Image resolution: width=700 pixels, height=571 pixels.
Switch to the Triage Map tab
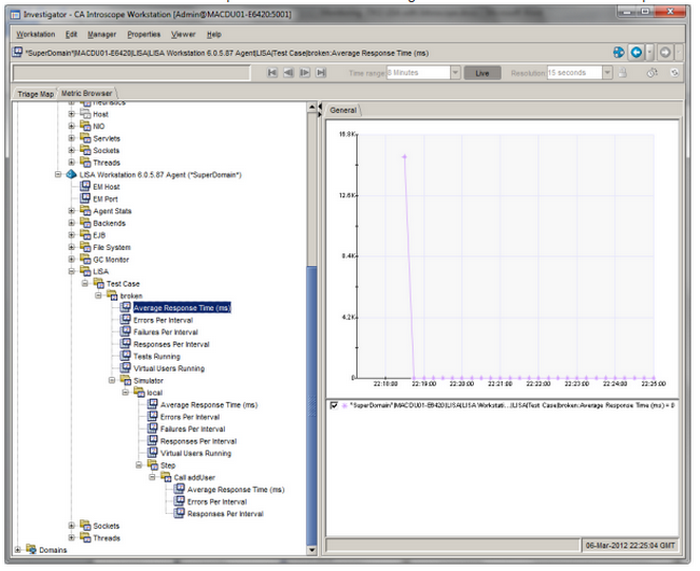35,92
